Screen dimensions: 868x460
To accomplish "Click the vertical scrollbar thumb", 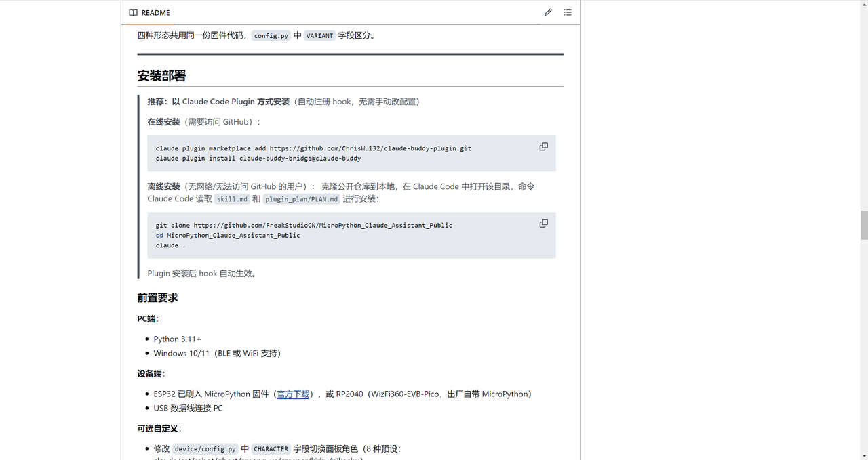I will [x=864, y=225].
